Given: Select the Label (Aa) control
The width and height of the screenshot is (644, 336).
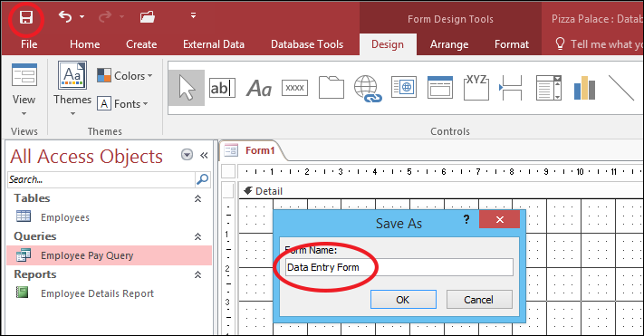Looking at the screenshot, I should (x=259, y=88).
